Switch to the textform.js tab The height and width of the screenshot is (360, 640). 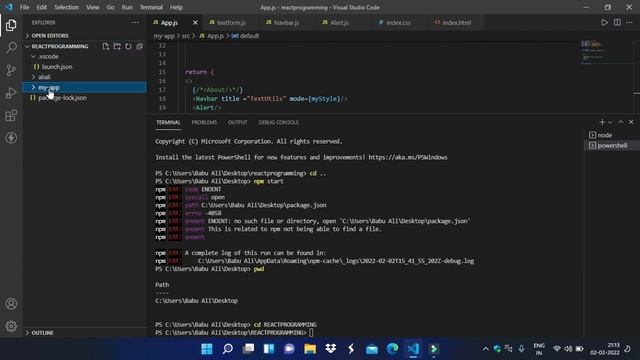(x=231, y=22)
